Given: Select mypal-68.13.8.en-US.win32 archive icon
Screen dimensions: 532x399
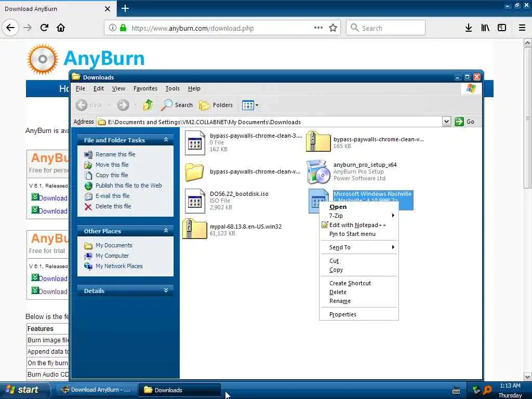Looking at the screenshot, I should 195,229.
